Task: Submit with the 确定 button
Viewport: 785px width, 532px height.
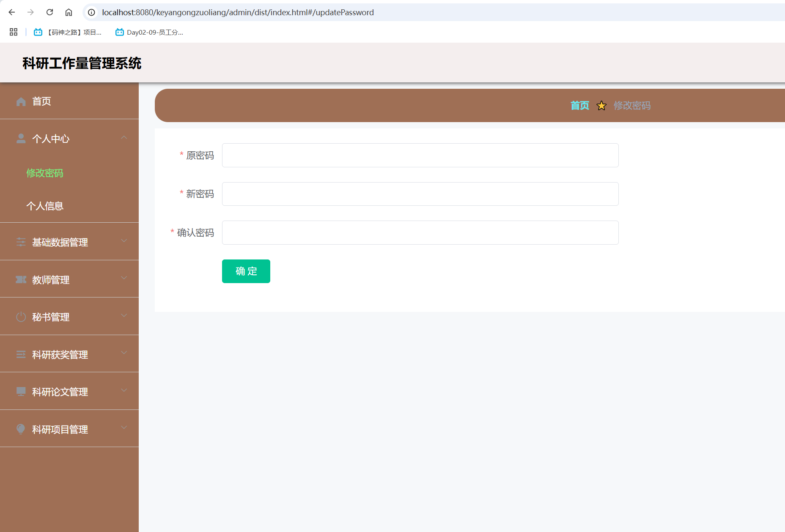Action: [x=246, y=271]
